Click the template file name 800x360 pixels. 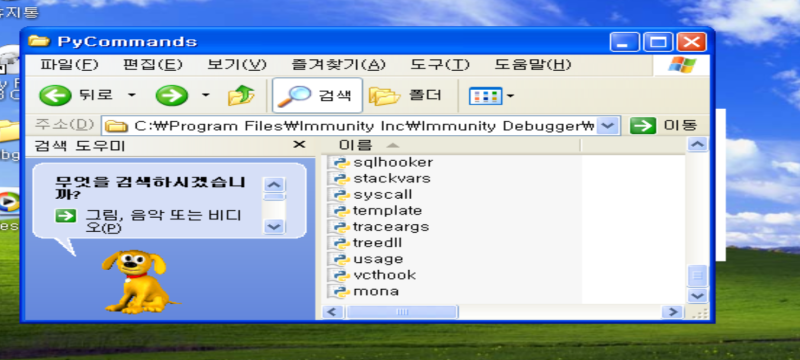click(x=387, y=211)
